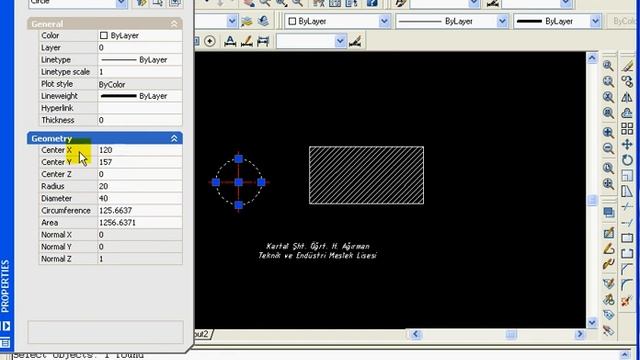Choose the Break at Point tool

pyautogui.click(x=627, y=238)
